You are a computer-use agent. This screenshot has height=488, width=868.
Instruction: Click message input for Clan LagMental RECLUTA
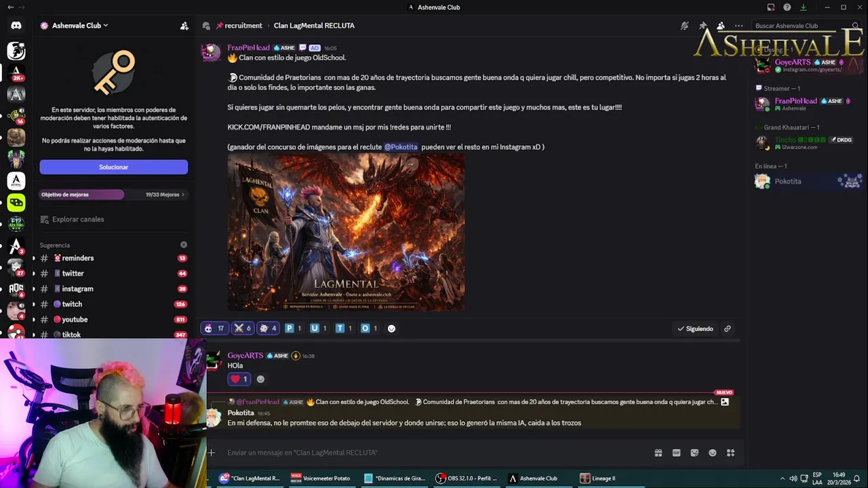point(434,453)
